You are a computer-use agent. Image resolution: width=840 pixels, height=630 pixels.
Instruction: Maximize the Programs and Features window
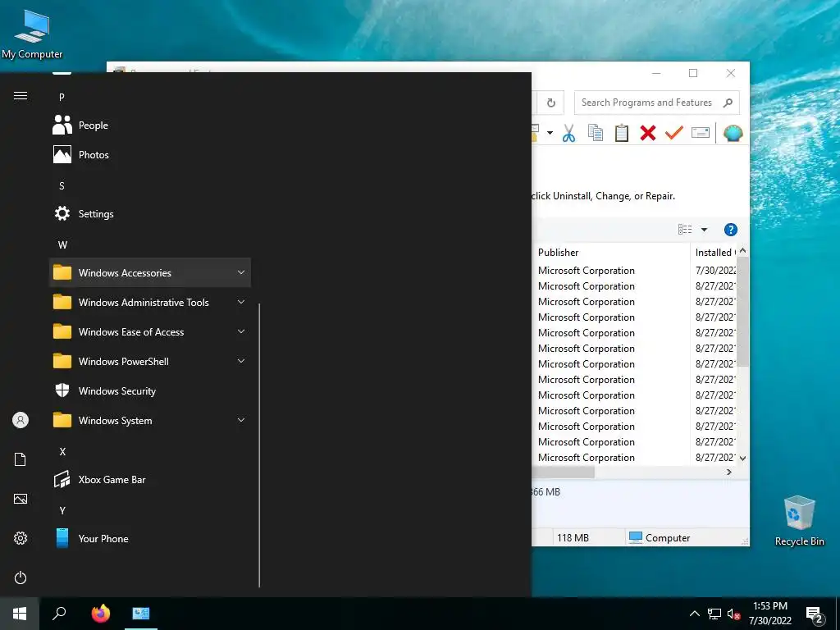click(x=693, y=73)
